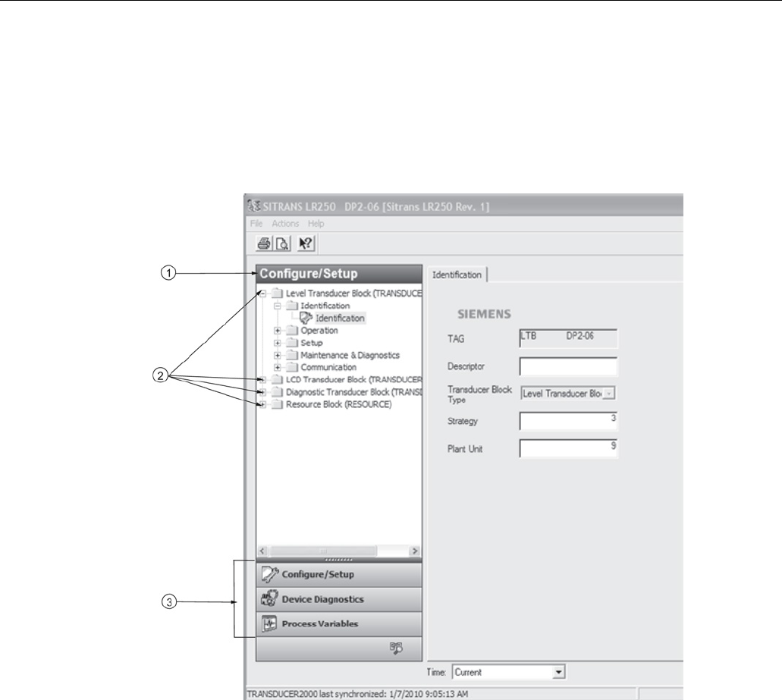Click the tree horizontal scrollbar right arrow

[x=414, y=551]
